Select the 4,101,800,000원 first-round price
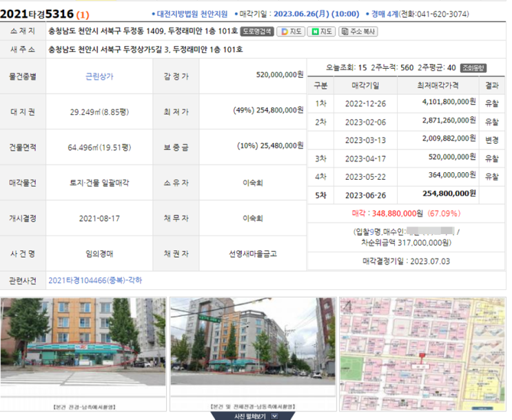Image resolution: width=512 pixels, height=420 pixels. [x=449, y=102]
